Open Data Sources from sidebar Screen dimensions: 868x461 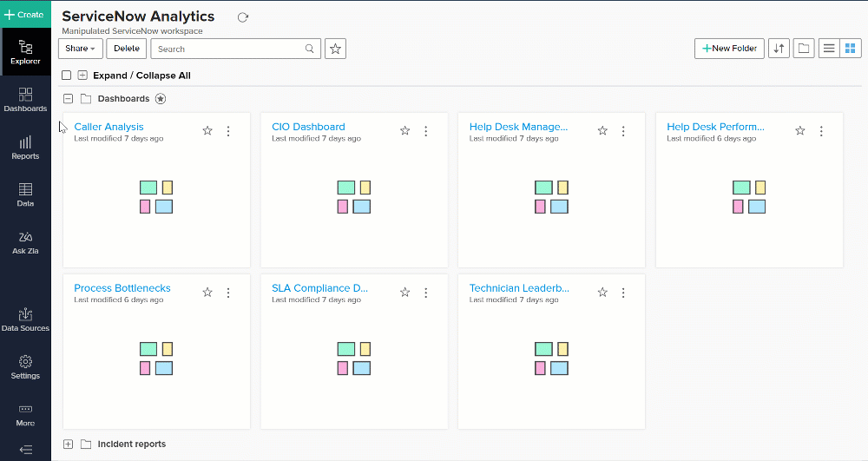click(25, 319)
